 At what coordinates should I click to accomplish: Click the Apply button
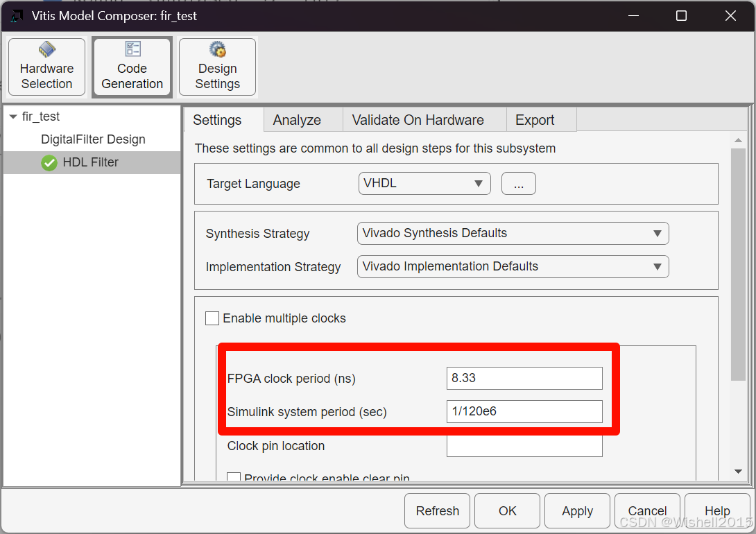coord(577,511)
